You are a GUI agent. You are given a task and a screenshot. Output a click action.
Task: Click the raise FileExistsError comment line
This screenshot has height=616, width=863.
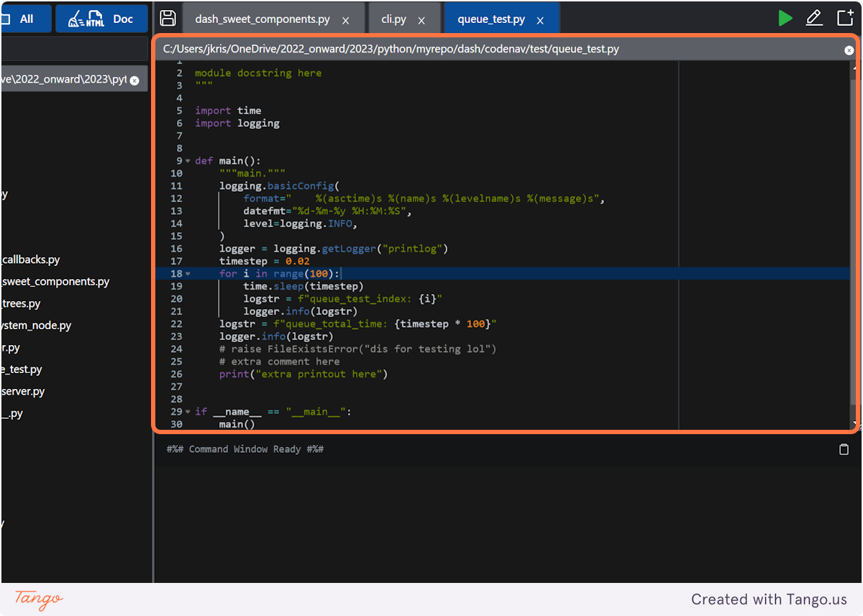(x=358, y=349)
